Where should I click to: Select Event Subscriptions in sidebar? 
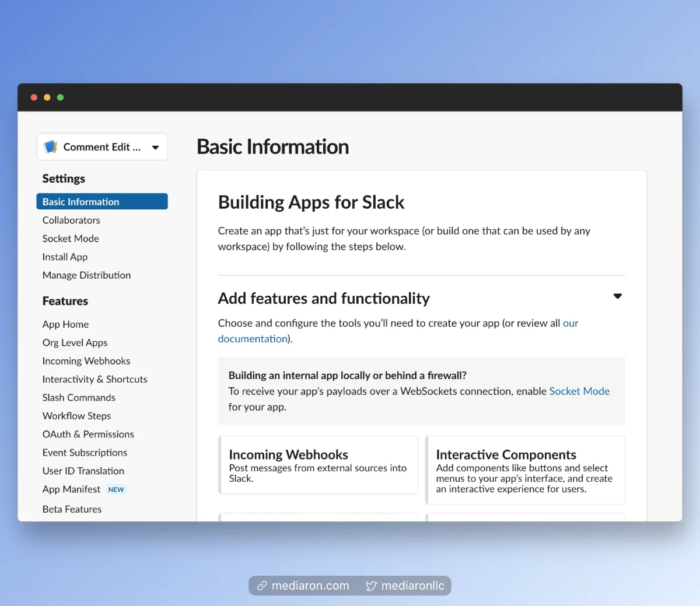(x=85, y=453)
